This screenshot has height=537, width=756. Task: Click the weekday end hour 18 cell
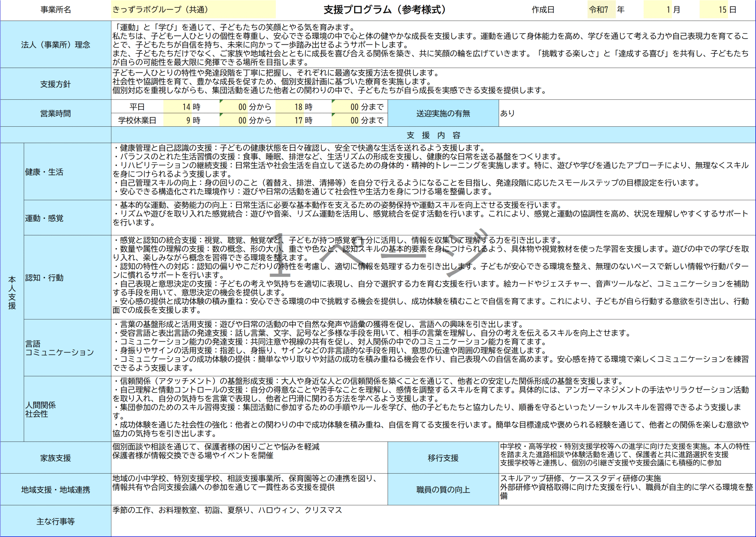[x=289, y=107]
